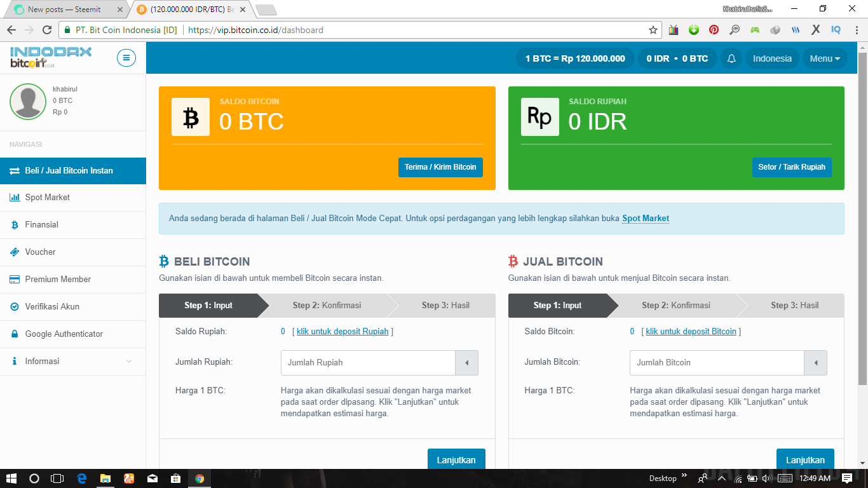
Task: Open the Action Center notification icon
Action: point(847,478)
